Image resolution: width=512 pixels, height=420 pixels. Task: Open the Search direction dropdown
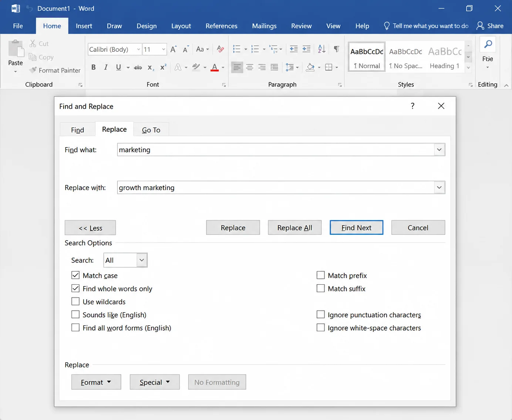pos(142,260)
